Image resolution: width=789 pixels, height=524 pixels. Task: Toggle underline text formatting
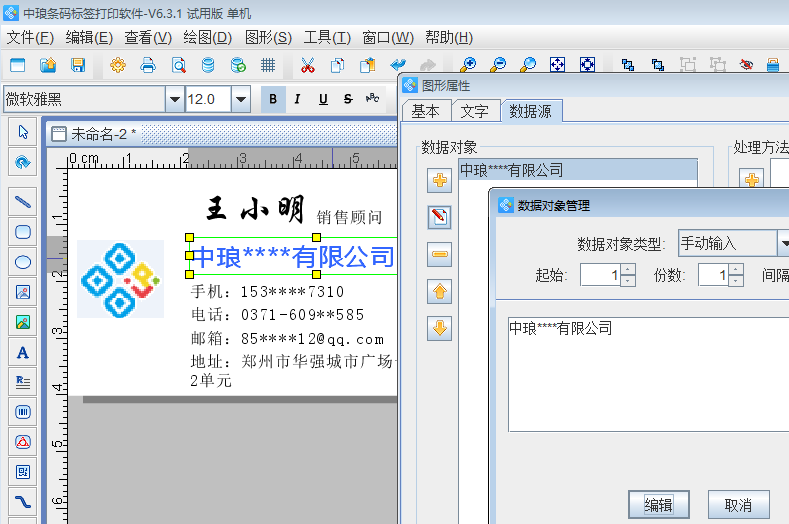coord(323,99)
